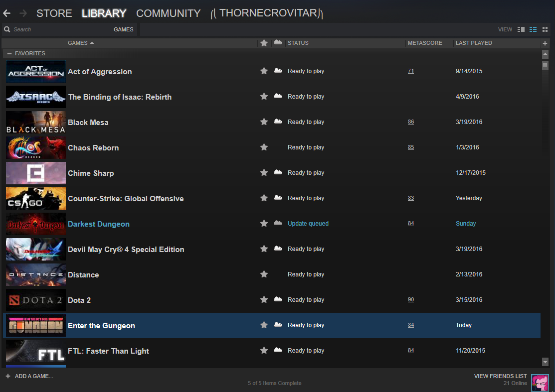Viewport: 555px width, 392px height.
Task: Click the Darkest Dungeon cloud icon
Action: click(x=278, y=223)
